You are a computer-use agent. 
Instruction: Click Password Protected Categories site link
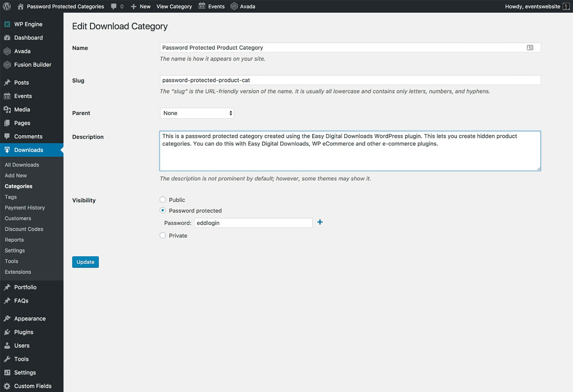65,6
